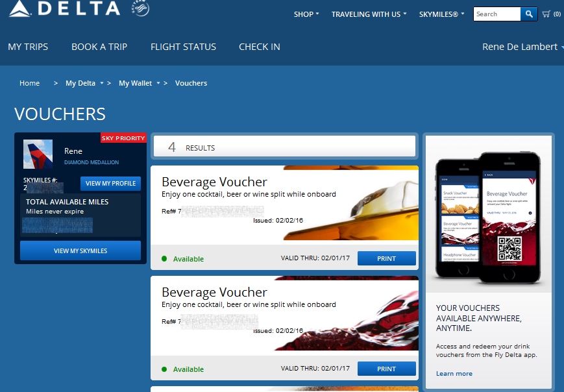Expand the SHOP dropdown menu
This screenshot has height=392, width=564.
(306, 14)
